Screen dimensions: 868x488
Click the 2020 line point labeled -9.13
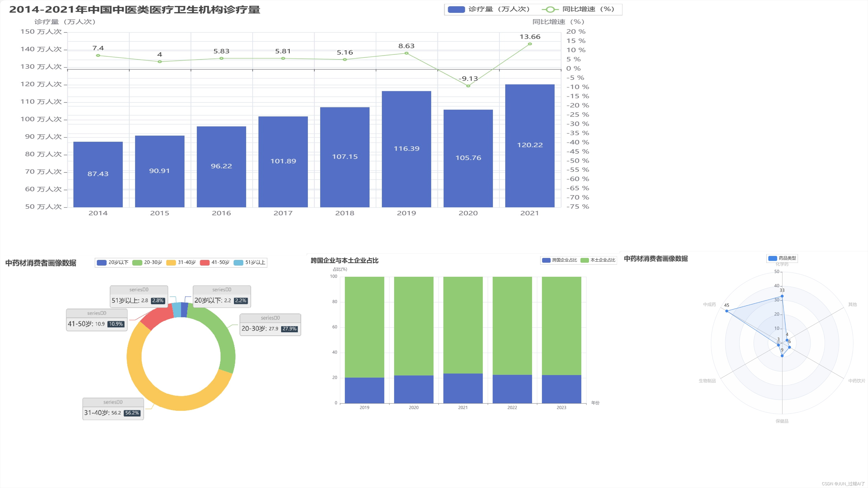[x=468, y=86]
